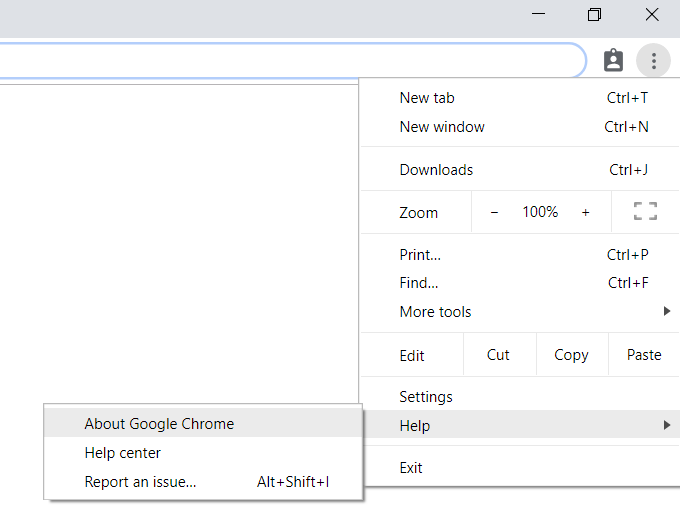Close the Chrome window
The image size is (680, 516).
click(x=651, y=14)
